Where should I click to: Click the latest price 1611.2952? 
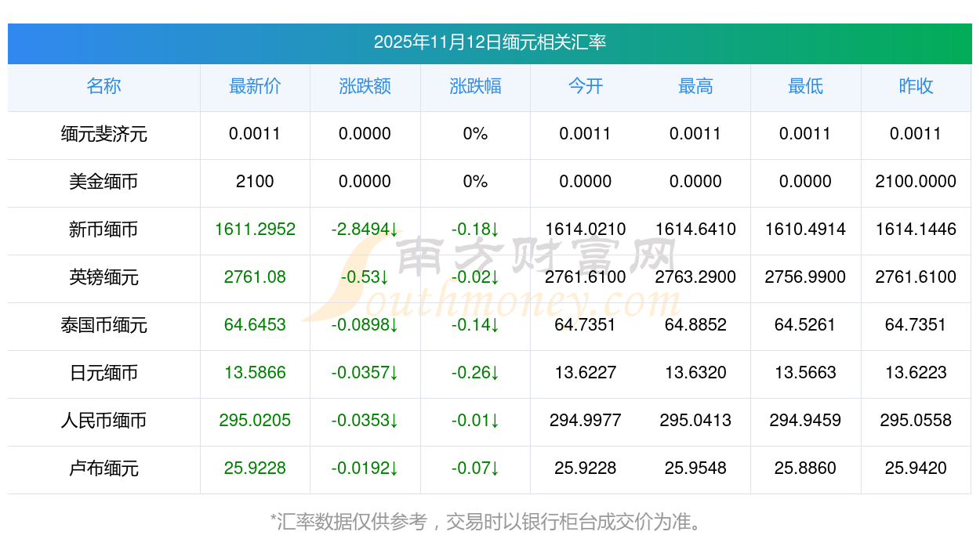tap(255, 230)
